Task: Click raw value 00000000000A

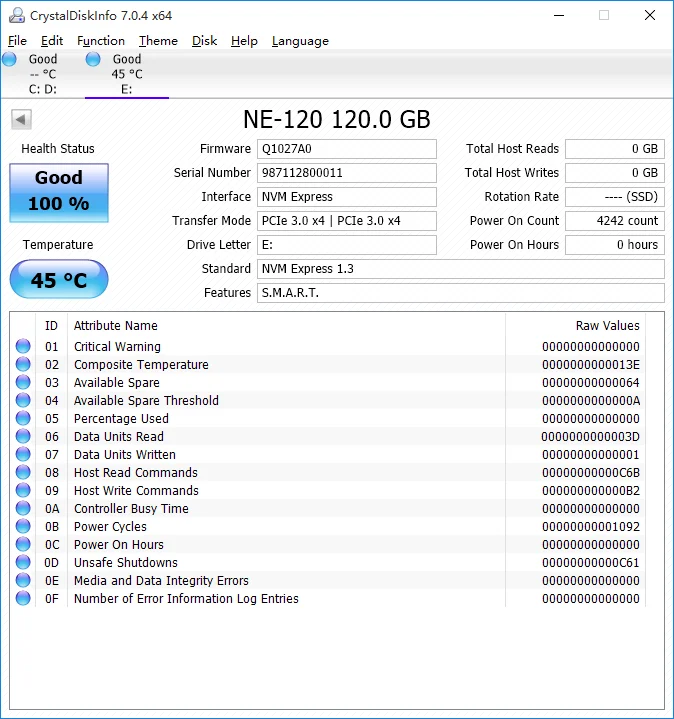Action: (x=591, y=400)
